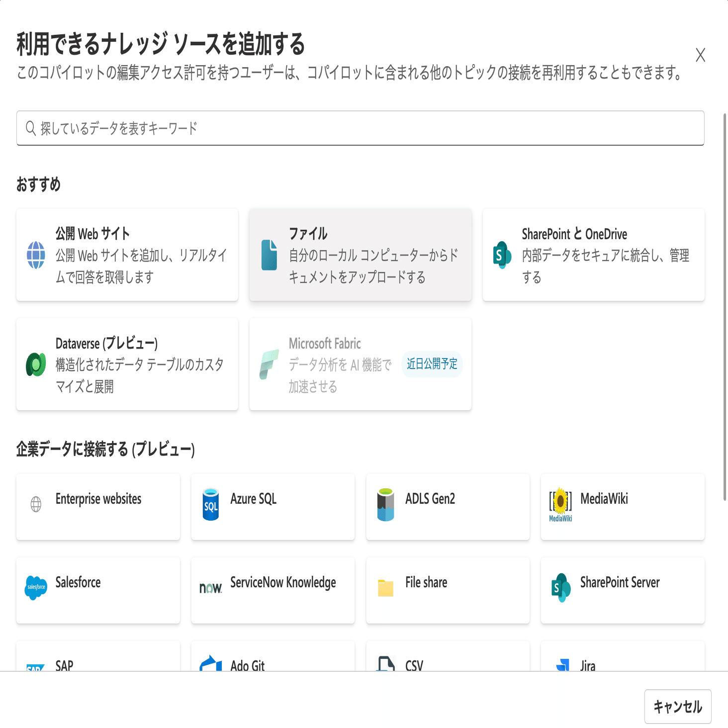The image size is (728, 728).
Task: Click the ADLS Gen2 storage icon
Action: click(x=386, y=504)
